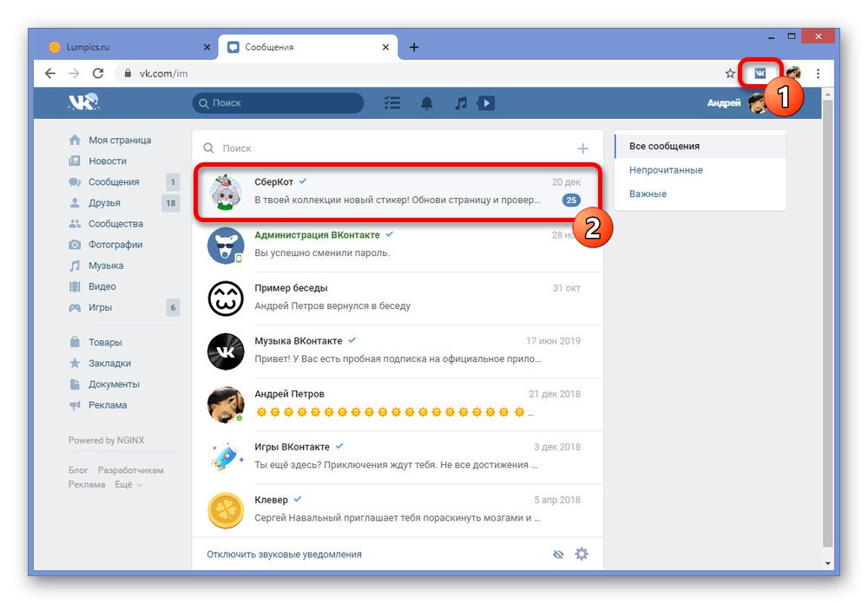Click the Музыка ВКонтакте vinyl avatar

(x=226, y=351)
